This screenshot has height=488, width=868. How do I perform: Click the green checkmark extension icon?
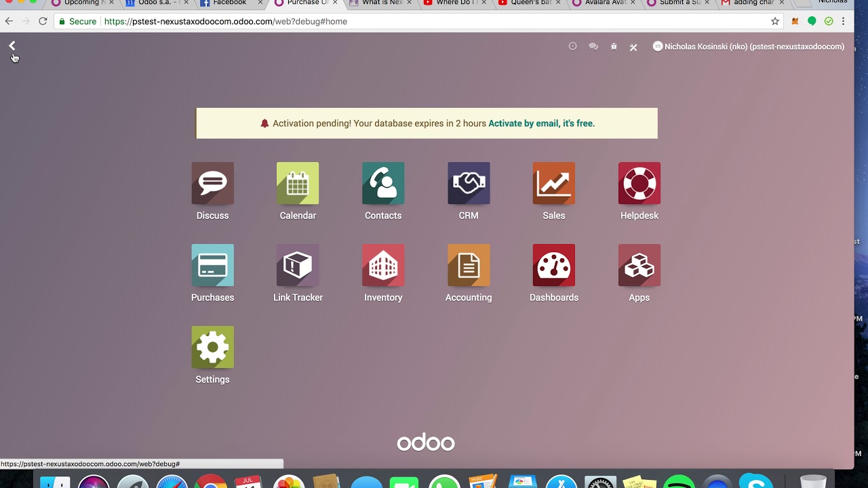point(829,21)
